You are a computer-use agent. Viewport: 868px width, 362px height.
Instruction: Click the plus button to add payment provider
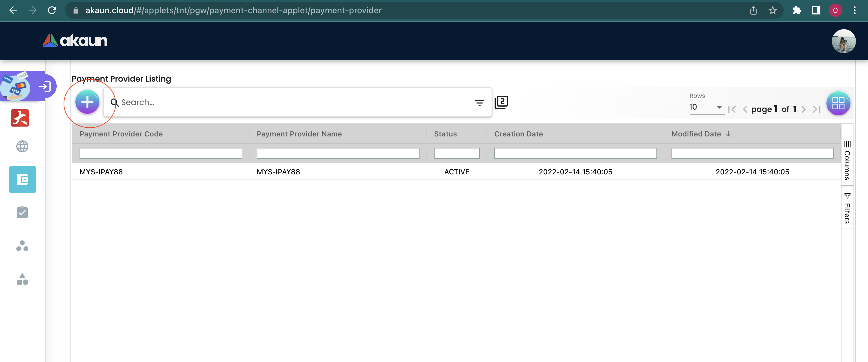[x=87, y=102]
